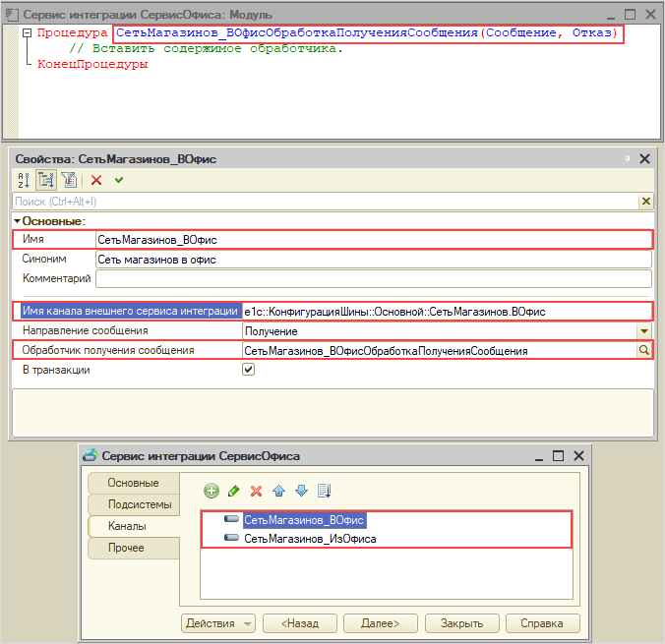Viewport: 665px width, 644px height.
Task: Open the Направление сообщения dropdown arrow
Action: (644, 331)
